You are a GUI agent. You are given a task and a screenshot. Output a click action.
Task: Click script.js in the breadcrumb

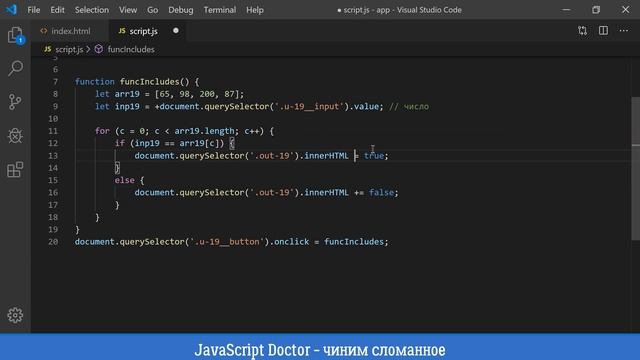69,49
